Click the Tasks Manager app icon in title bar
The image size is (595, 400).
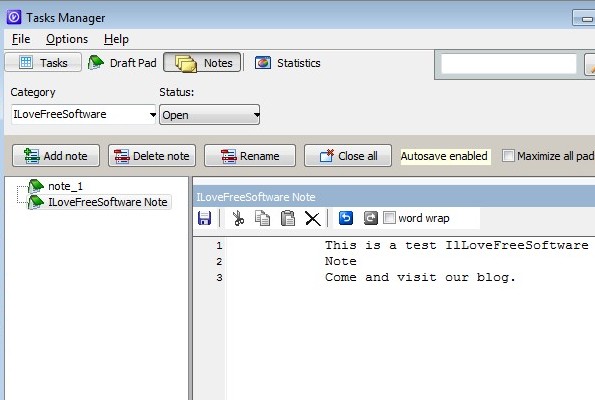[14, 17]
